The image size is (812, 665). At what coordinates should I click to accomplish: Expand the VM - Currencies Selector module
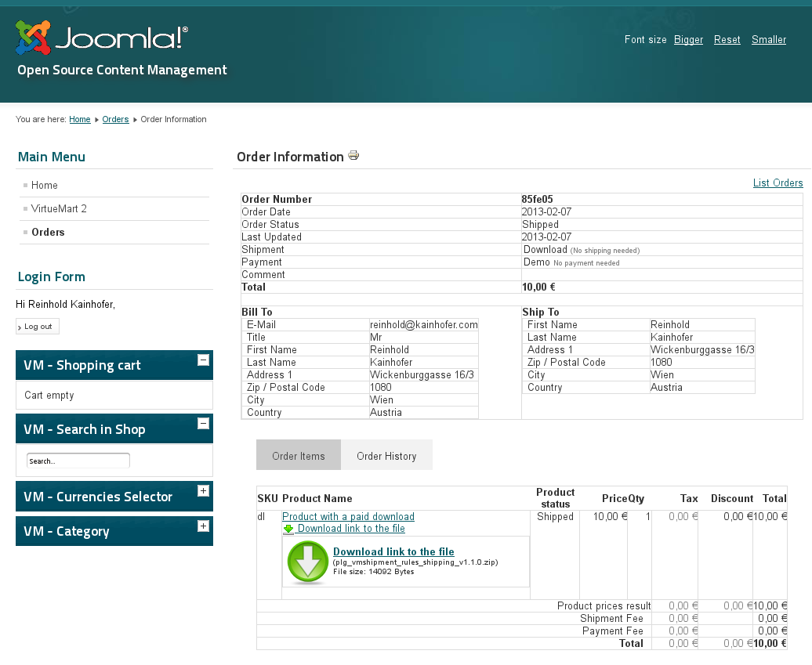(203, 491)
